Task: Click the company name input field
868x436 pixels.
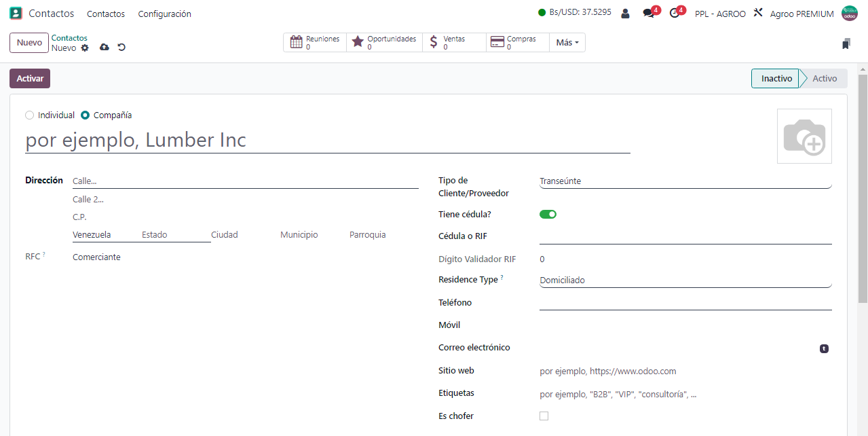Action: point(328,141)
